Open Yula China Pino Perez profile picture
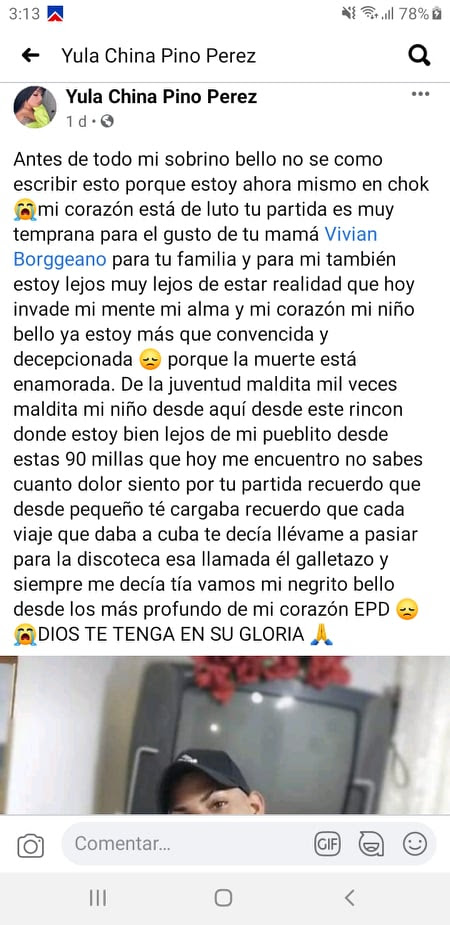 coord(35,107)
